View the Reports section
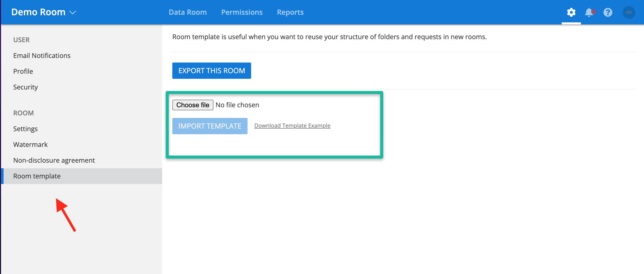Image resolution: width=644 pixels, height=274 pixels. [290, 12]
